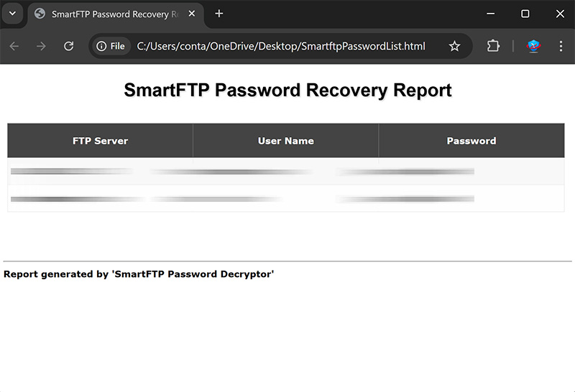Click the browser back arrow
Viewport: 575px width, 392px height.
coord(14,46)
